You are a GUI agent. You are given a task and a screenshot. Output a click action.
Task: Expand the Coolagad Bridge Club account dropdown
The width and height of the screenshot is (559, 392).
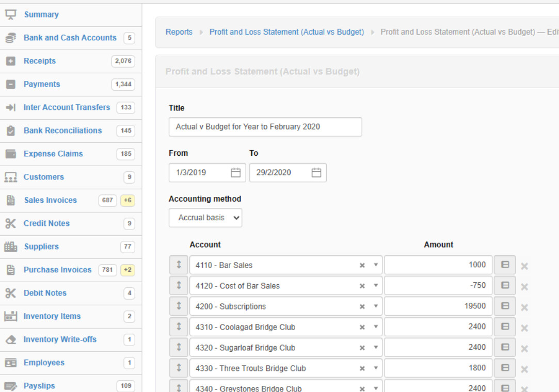click(x=376, y=327)
